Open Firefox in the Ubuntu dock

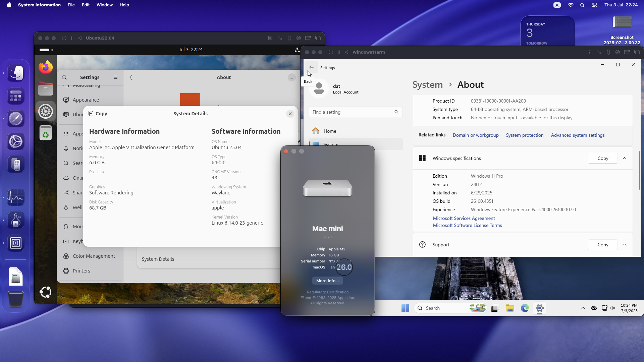tap(46, 67)
